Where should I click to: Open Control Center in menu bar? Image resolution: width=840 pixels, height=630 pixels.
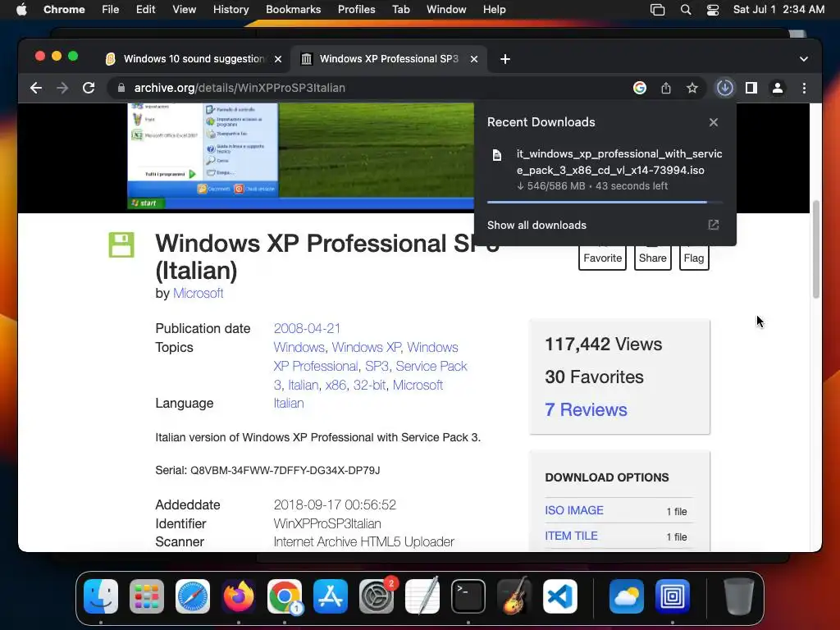pyautogui.click(x=713, y=9)
